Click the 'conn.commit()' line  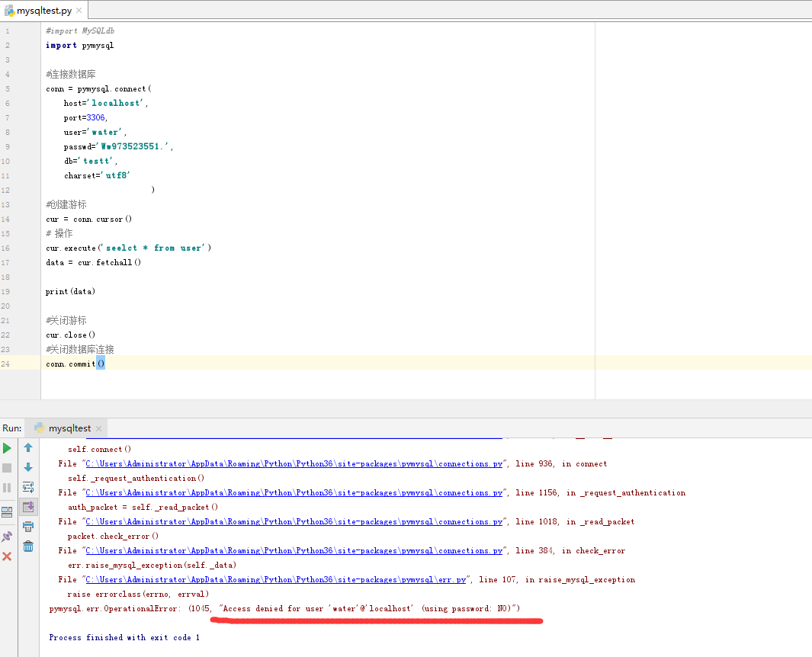(75, 364)
